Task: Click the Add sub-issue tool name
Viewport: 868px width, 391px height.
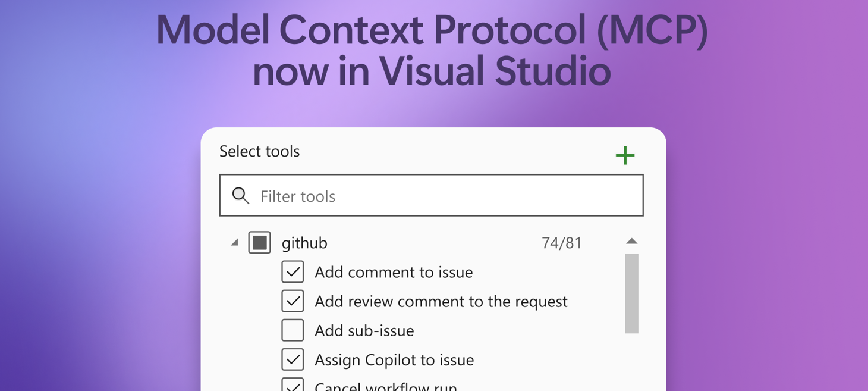Action: [x=364, y=330]
